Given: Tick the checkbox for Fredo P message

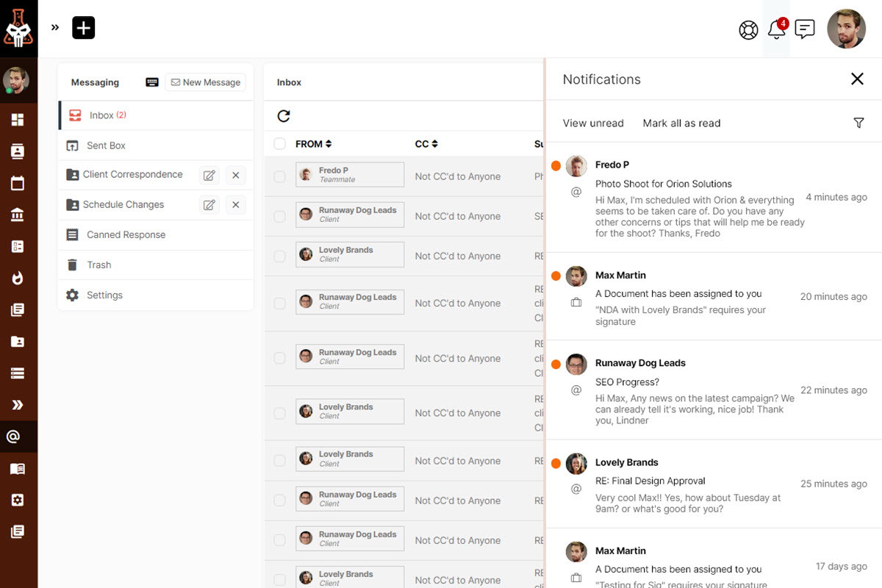Looking at the screenshot, I should pos(279,176).
